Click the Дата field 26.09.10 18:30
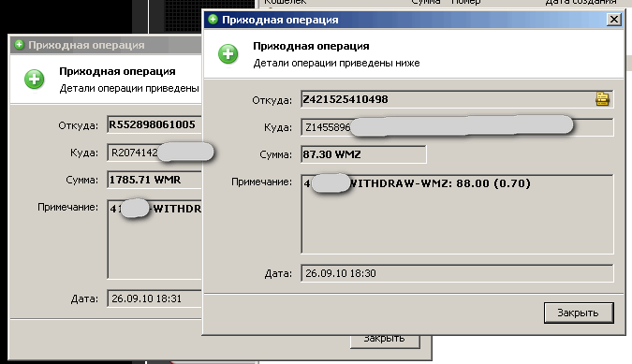The width and height of the screenshot is (632, 364). (x=457, y=273)
